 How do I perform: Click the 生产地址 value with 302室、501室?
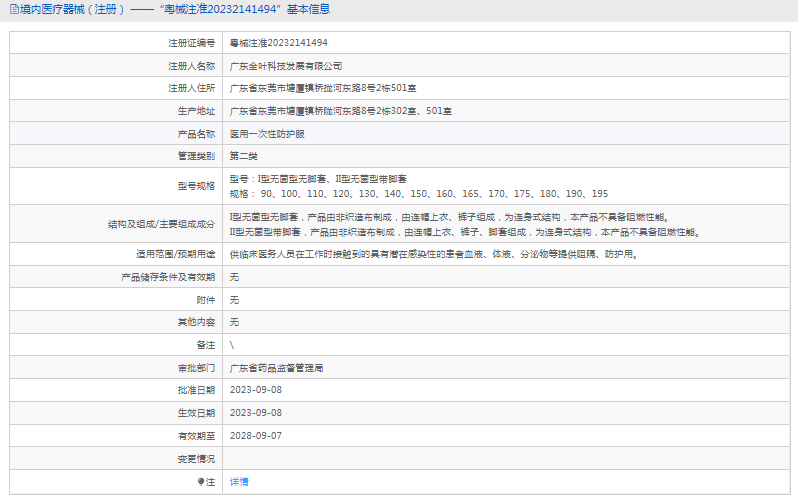click(340, 111)
